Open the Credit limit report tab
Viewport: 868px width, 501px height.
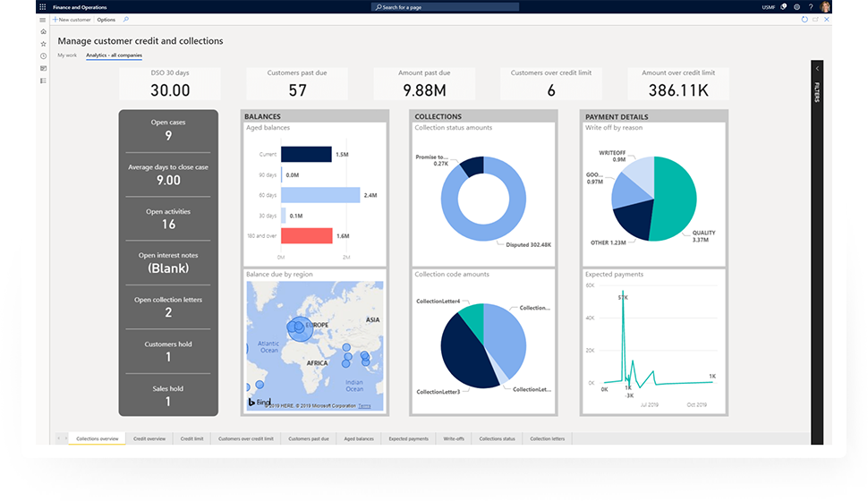coord(191,438)
